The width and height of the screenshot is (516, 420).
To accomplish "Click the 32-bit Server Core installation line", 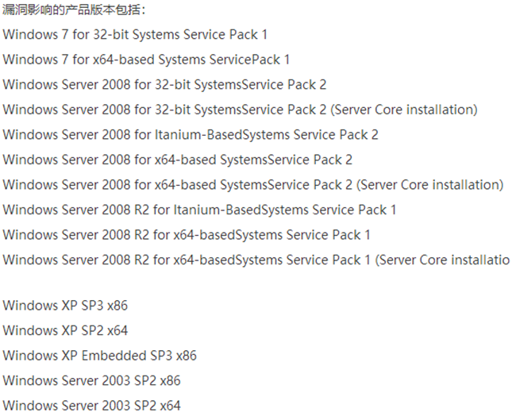I will point(241,110).
